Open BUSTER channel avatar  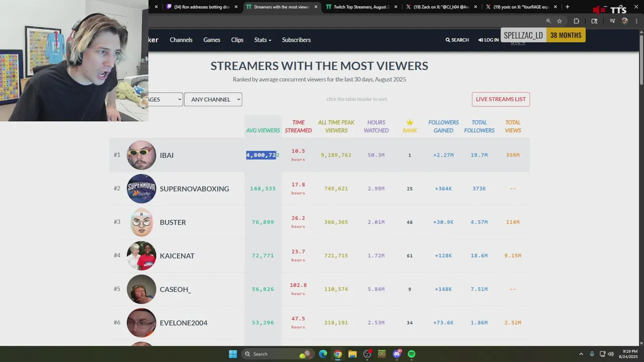tap(141, 222)
